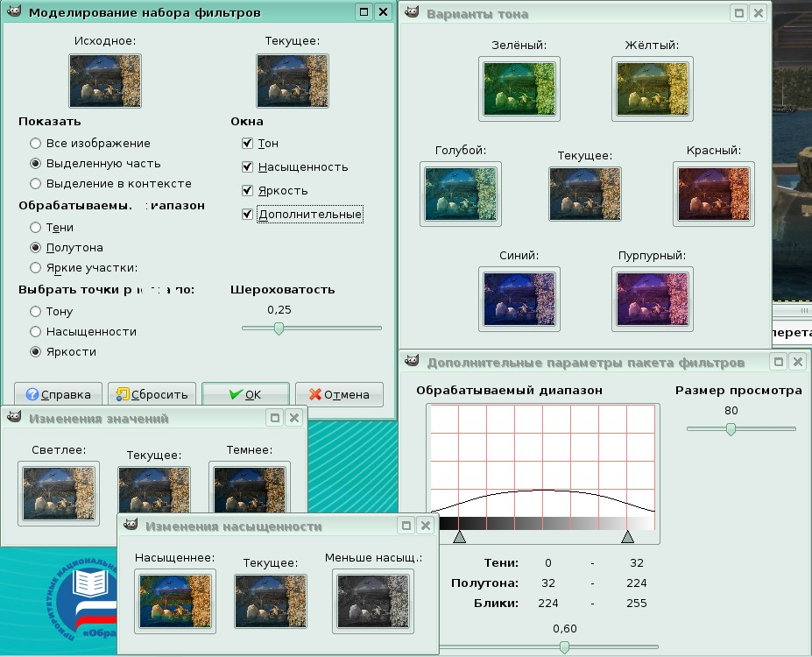The width and height of the screenshot is (812, 657).
Task: Click the Блики: label in the range table
Action: coord(496,604)
